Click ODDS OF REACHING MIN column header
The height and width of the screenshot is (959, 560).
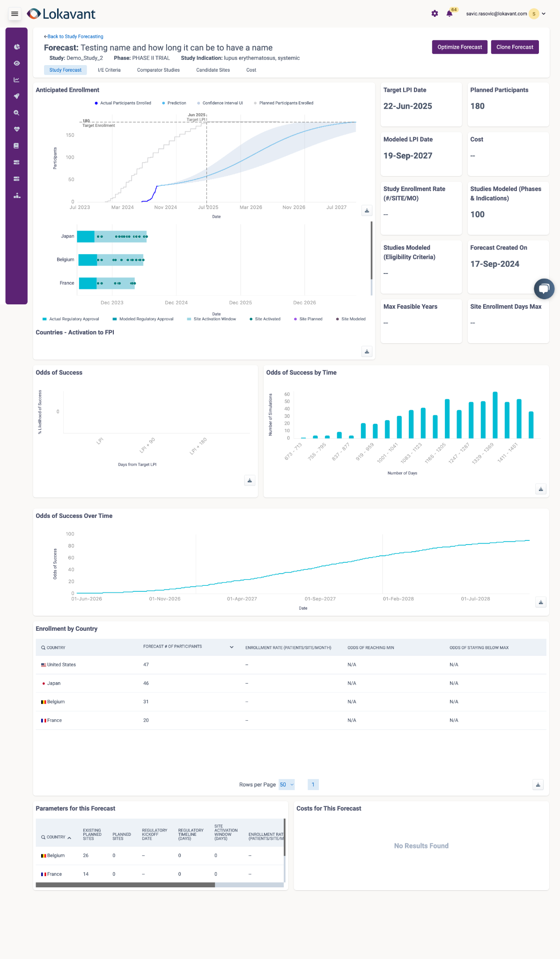click(371, 648)
